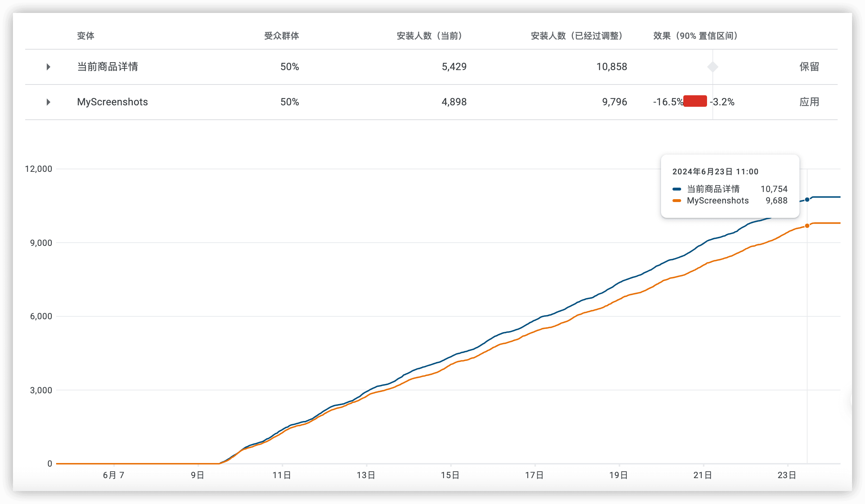
Task: Click the 变体 column header
Action: [x=86, y=36]
